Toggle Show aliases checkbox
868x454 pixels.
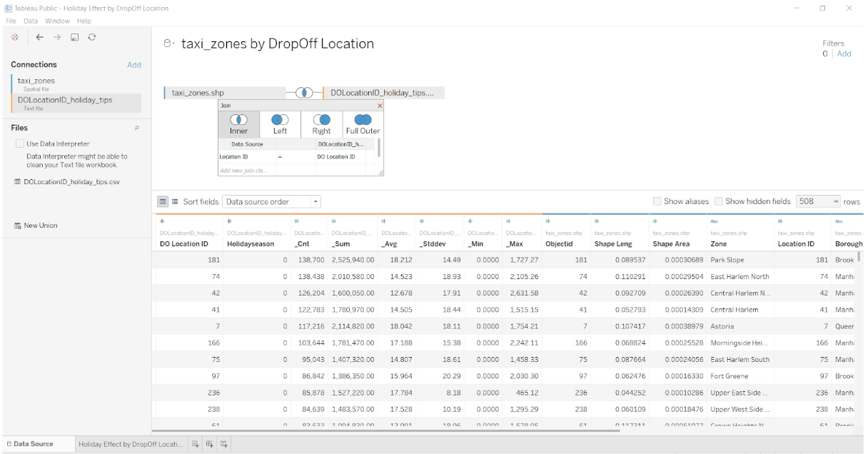(657, 201)
